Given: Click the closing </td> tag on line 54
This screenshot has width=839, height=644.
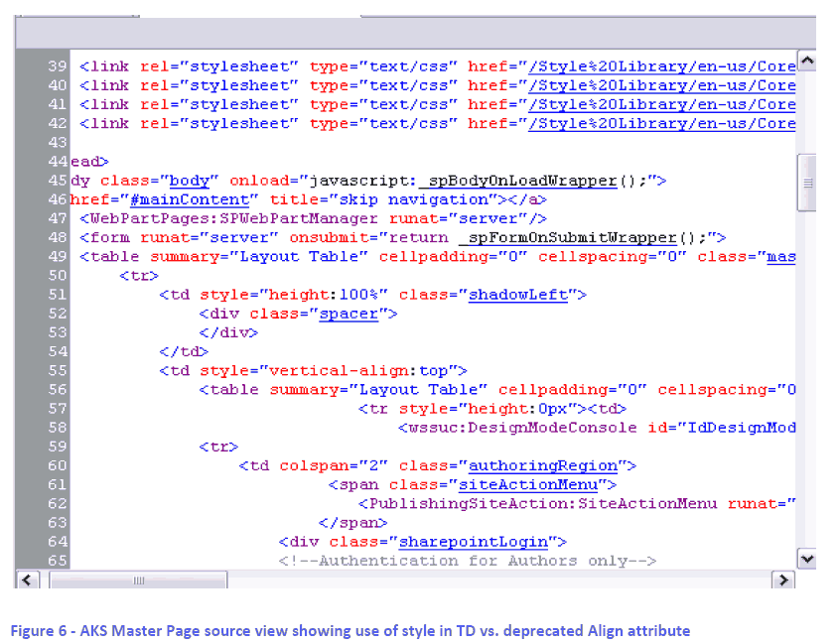Looking at the screenshot, I should [184, 352].
